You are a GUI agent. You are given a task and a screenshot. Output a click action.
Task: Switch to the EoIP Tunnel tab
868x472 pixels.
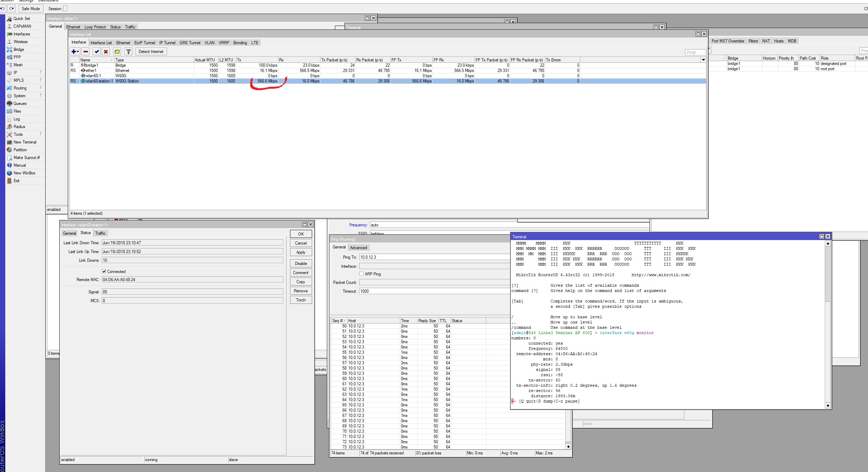pyautogui.click(x=144, y=43)
